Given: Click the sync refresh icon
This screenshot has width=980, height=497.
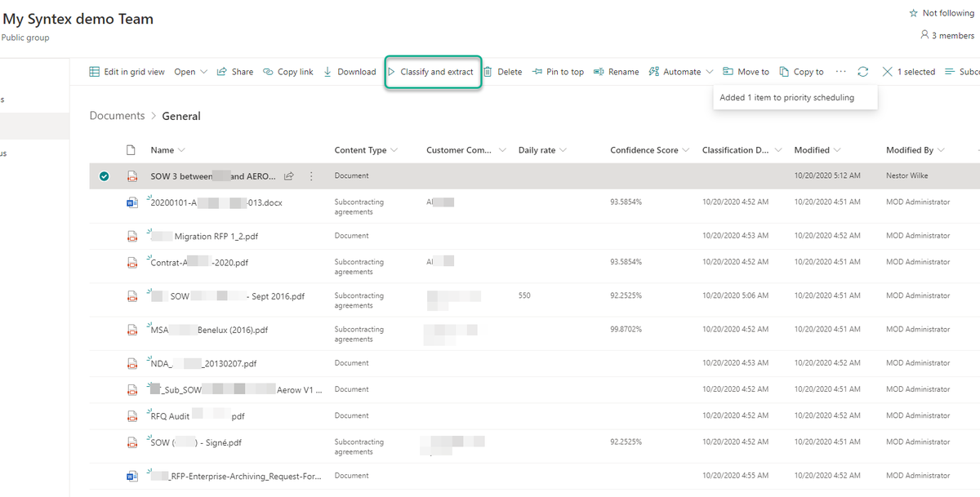Looking at the screenshot, I should [863, 72].
